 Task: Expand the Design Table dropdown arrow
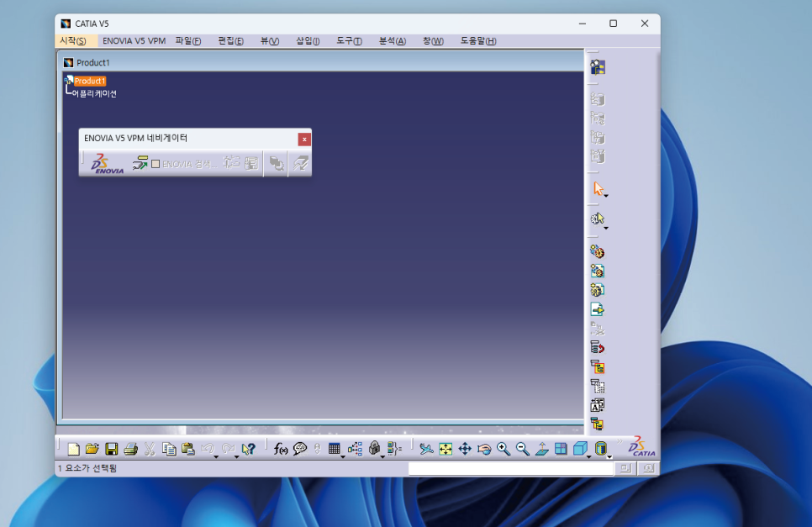click(x=343, y=456)
